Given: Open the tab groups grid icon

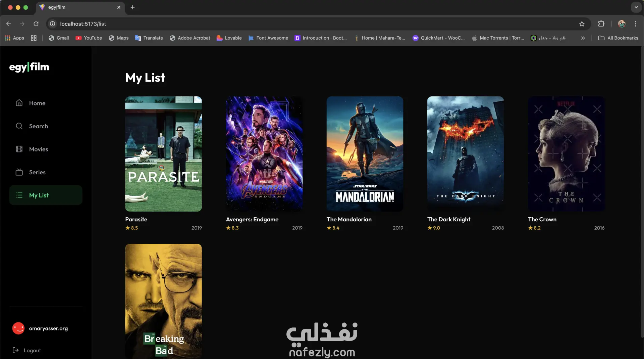Looking at the screenshot, I should (x=34, y=38).
